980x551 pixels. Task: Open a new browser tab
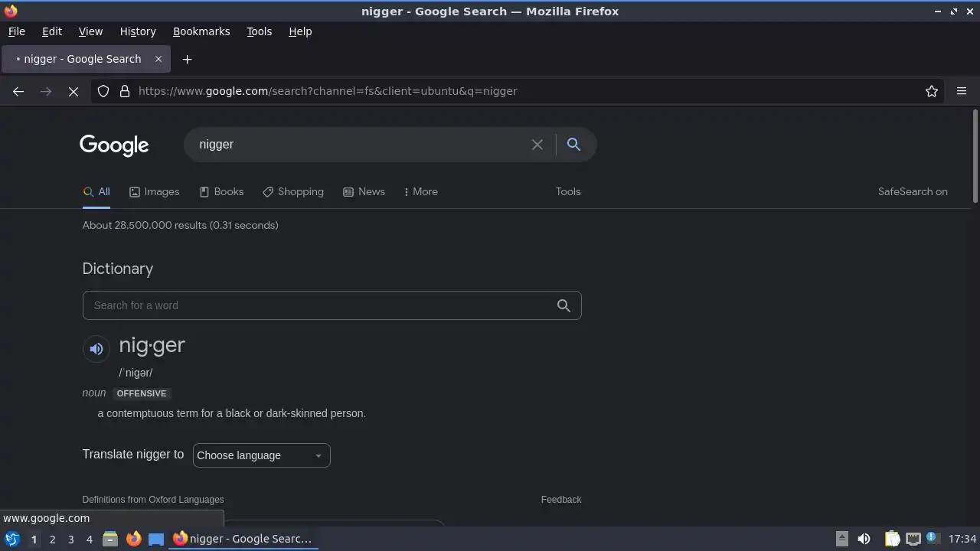click(x=187, y=59)
